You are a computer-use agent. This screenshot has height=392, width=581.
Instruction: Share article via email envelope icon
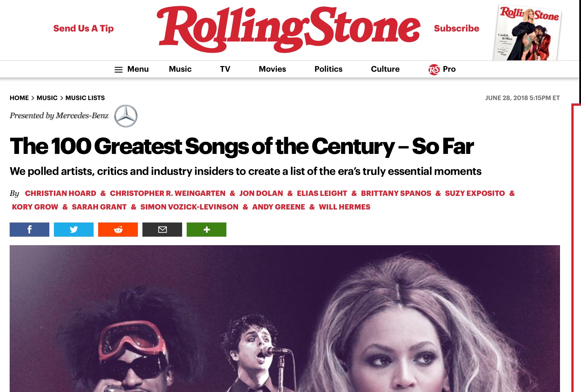[162, 230]
